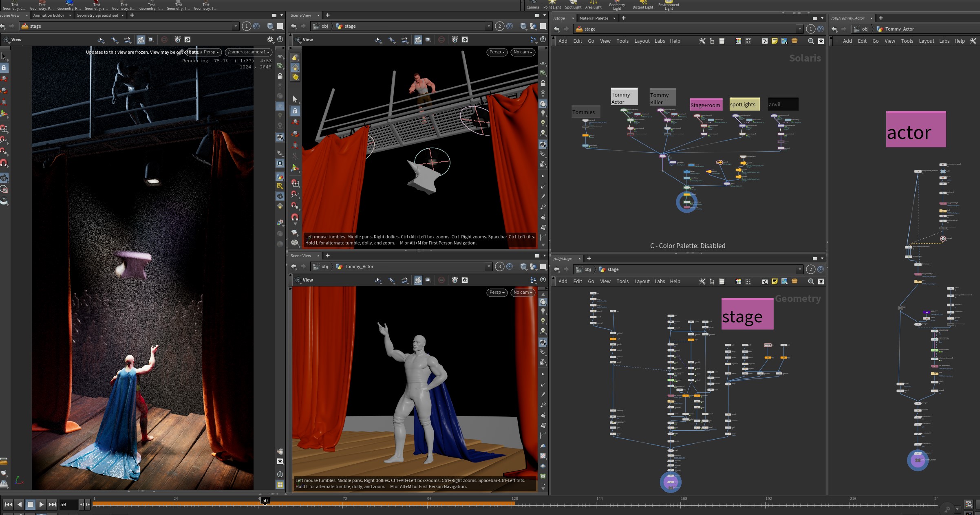Add a background image in the /stage network editor

pyautogui.click(x=784, y=41)
